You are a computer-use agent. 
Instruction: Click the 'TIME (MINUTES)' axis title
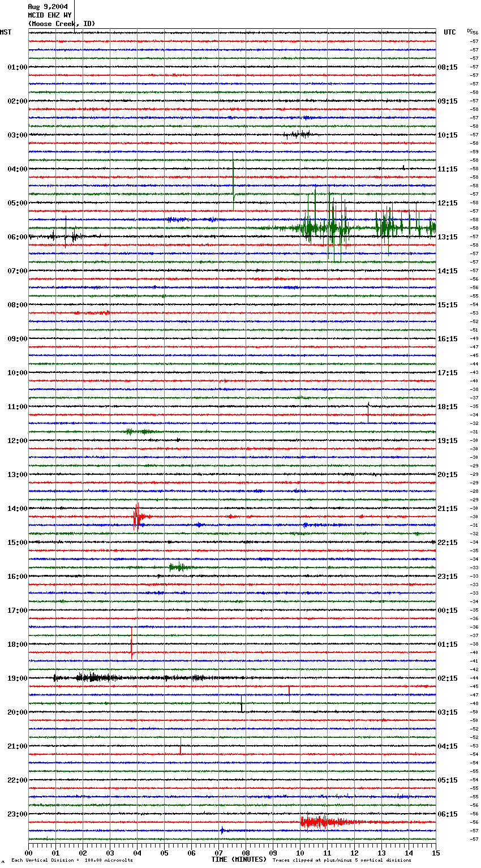239,860
